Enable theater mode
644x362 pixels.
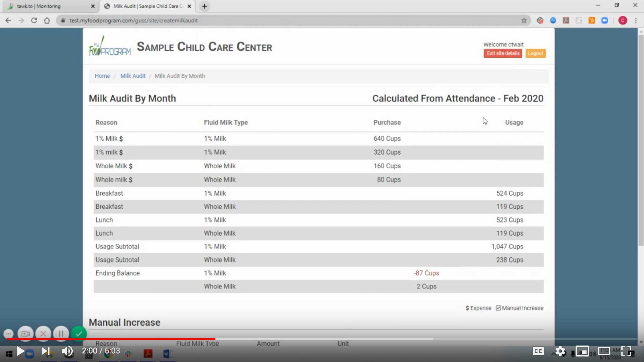click(x=604, y=351)
